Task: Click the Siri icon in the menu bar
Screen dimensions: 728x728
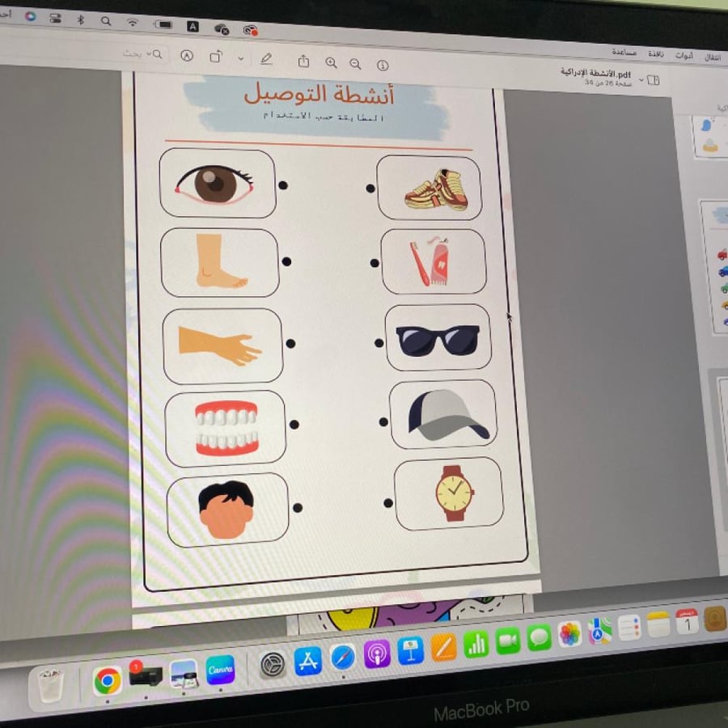Action: [x=30, y=16]
